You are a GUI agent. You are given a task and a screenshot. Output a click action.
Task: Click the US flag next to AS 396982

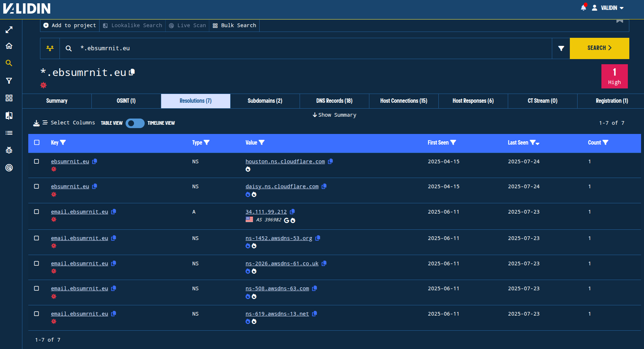tap(249, 219)
